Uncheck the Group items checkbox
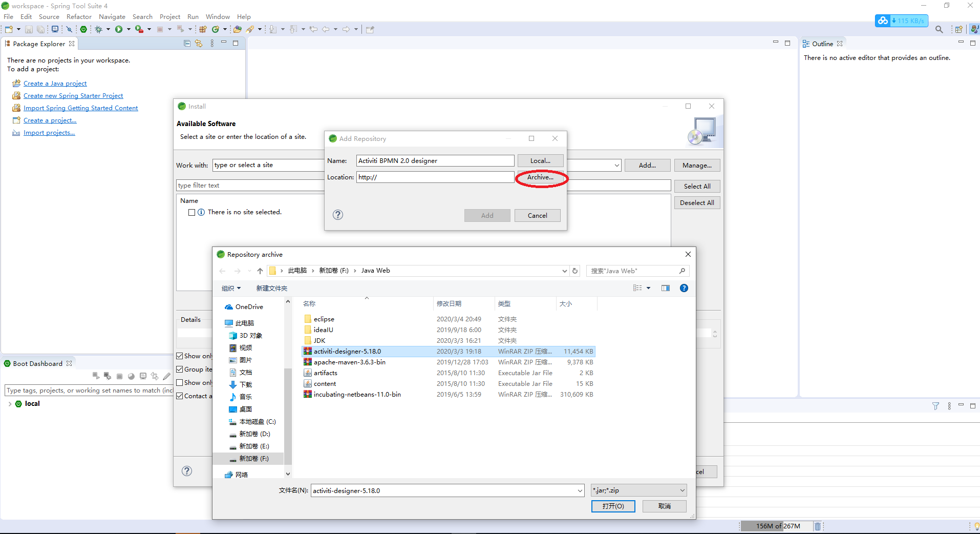Image resolution: width=980 pixels, height=534 pixels. 179,368
